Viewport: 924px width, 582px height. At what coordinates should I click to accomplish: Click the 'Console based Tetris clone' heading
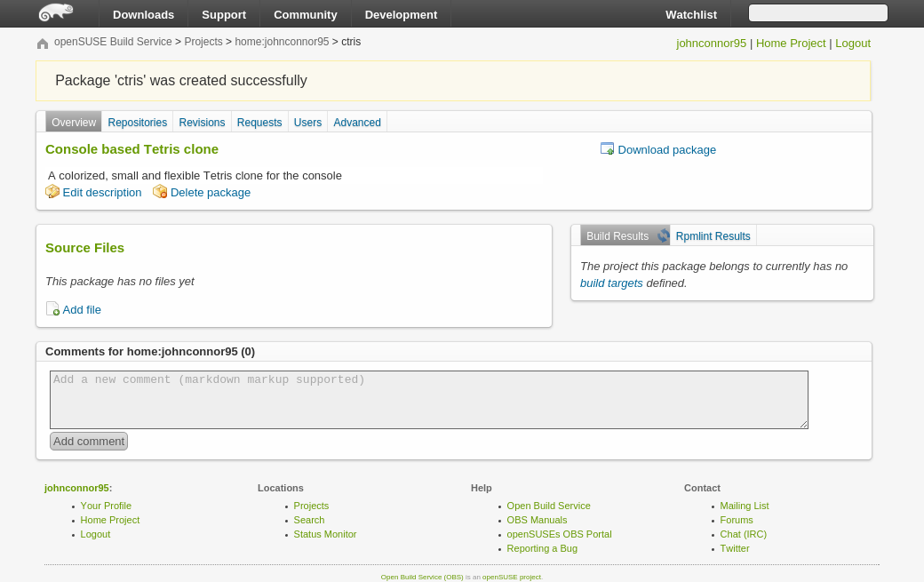[x=132, y=149]
